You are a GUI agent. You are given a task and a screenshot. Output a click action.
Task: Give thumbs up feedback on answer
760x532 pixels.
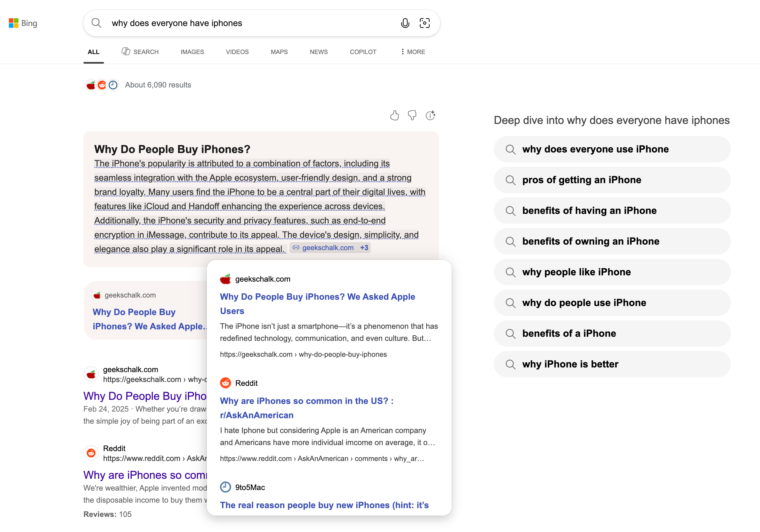tap(394, 115)
